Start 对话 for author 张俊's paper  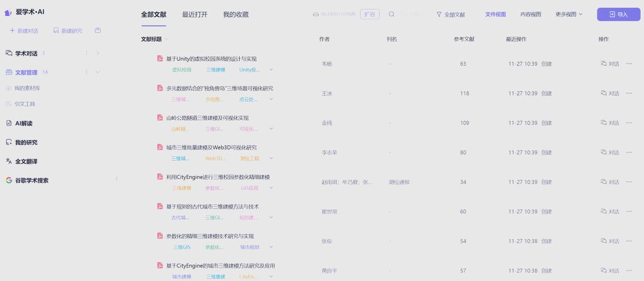[x=610, y=241]
